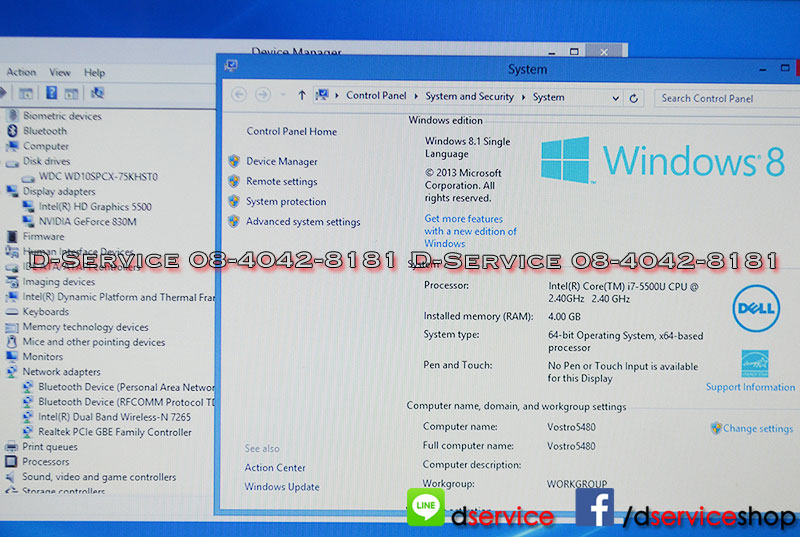800x537 pixels.
Task: Open Windows Update link
Action: coord(282,487)
